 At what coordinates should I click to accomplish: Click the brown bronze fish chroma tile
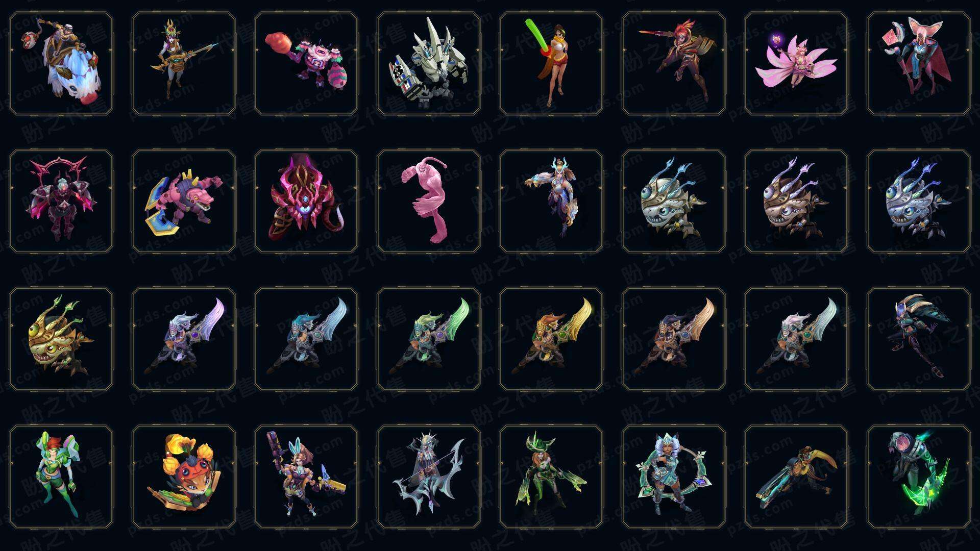coord(796,201)
